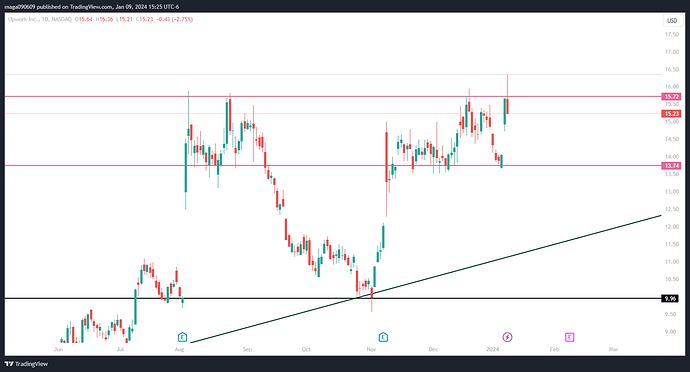Click the purple lightning event icon
The width and height of the screenshot is (690, 372).
click(x=507, y=337)
